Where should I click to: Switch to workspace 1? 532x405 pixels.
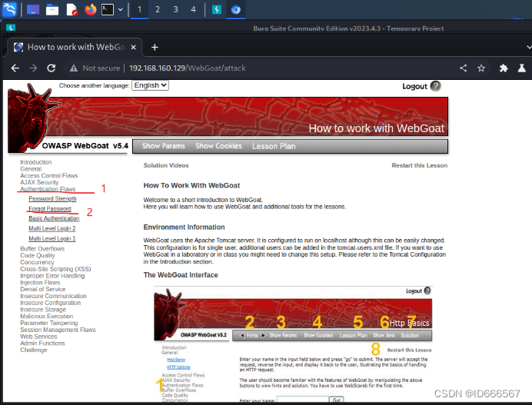139,9
